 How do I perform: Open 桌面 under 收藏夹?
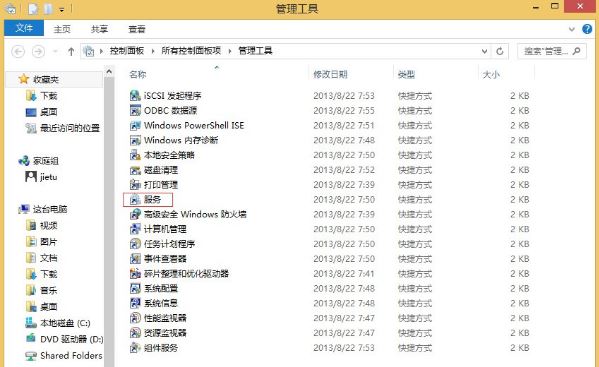tap(49, 112)
